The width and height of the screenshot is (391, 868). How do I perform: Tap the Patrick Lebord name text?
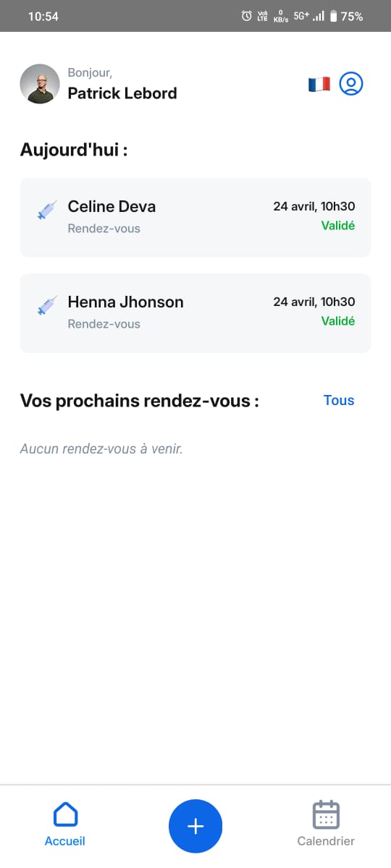(122, 93)
